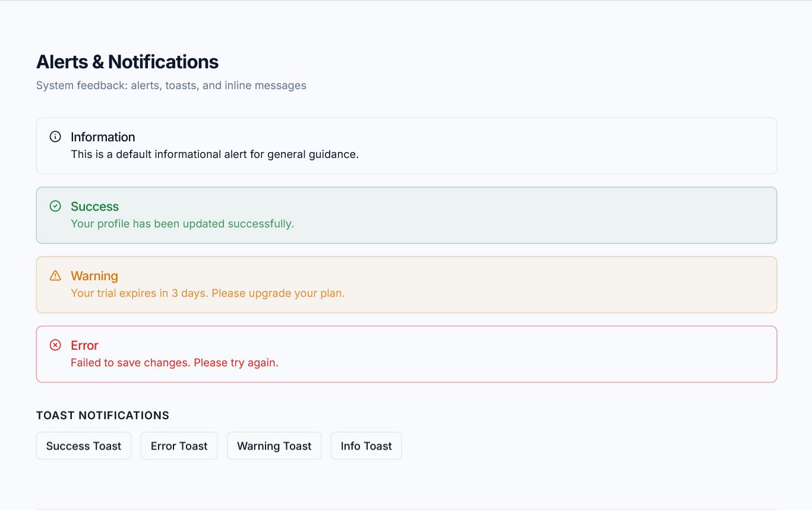Viewport: 812px width, 510px height.
Task: Click the orange triangle Warning icon
Action: (x=55, y=275)
